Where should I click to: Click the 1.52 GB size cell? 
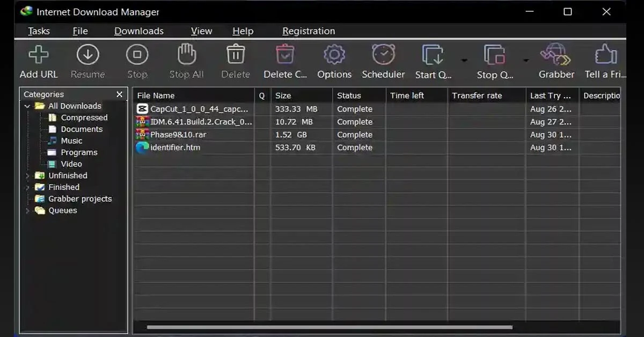coord(291,135)
